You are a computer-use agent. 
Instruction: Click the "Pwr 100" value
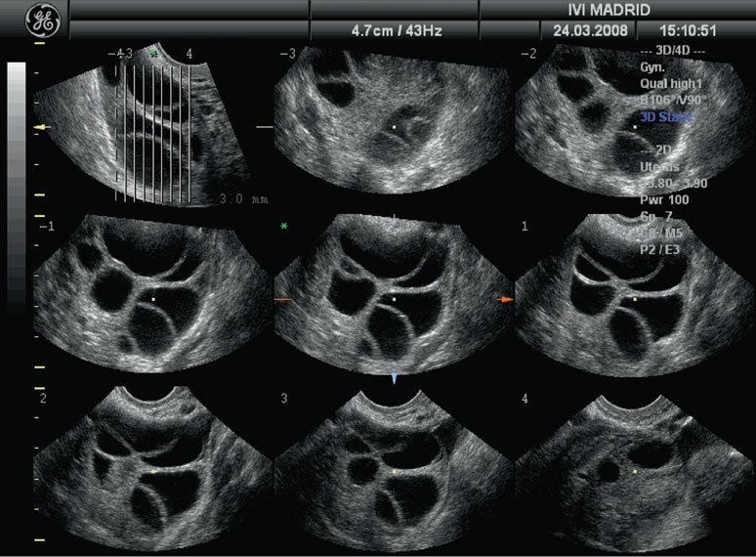click(664, 199)
